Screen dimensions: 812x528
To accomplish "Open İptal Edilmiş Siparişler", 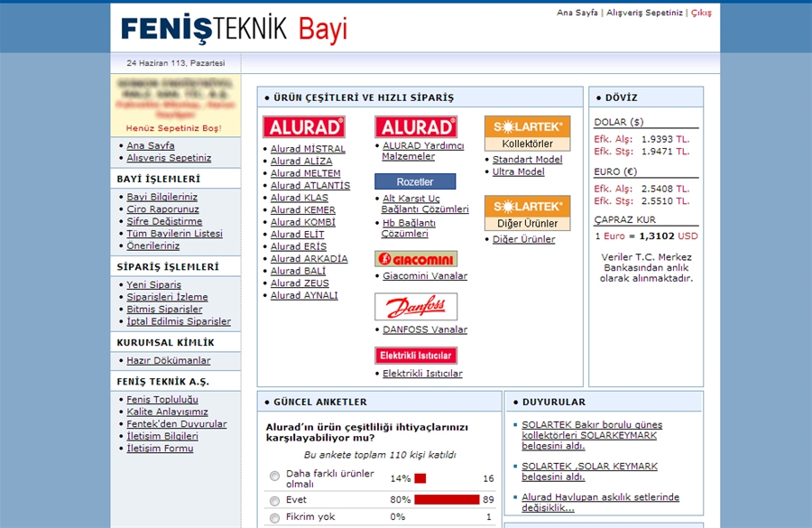I will click(179, 321).
